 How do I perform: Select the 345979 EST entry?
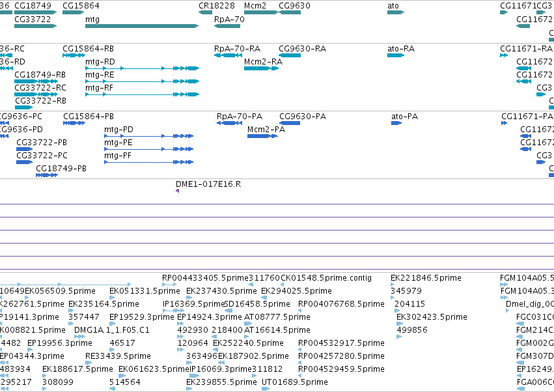(406, 291)
